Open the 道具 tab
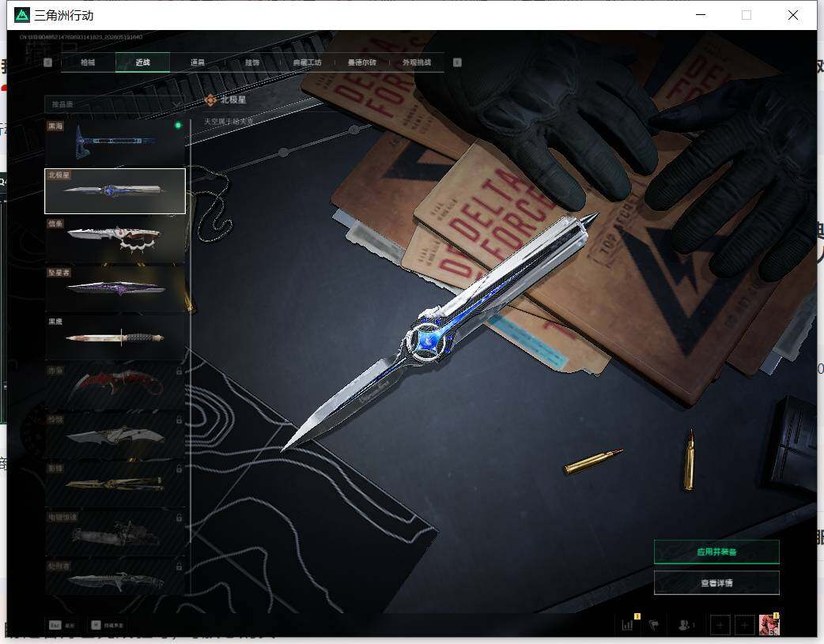This screenshot has width=824, height=644. (197, 62)
